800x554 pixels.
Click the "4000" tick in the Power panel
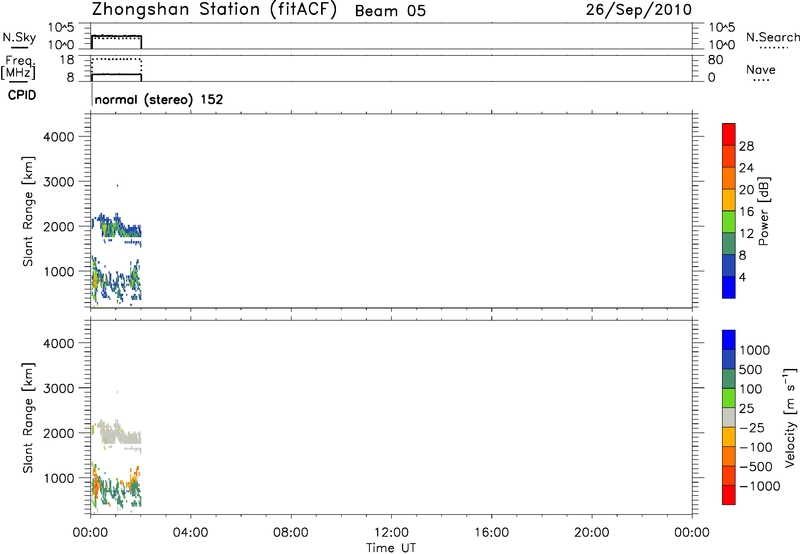tap(58, 137)
